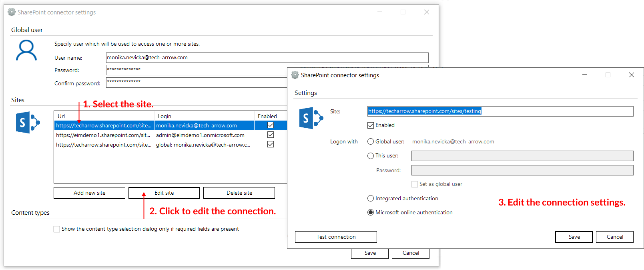Image resolution: width=644 pixels, height=270 pixels.
Task: Select Microsoft online authentication option
Action: (x=371, y=212)
